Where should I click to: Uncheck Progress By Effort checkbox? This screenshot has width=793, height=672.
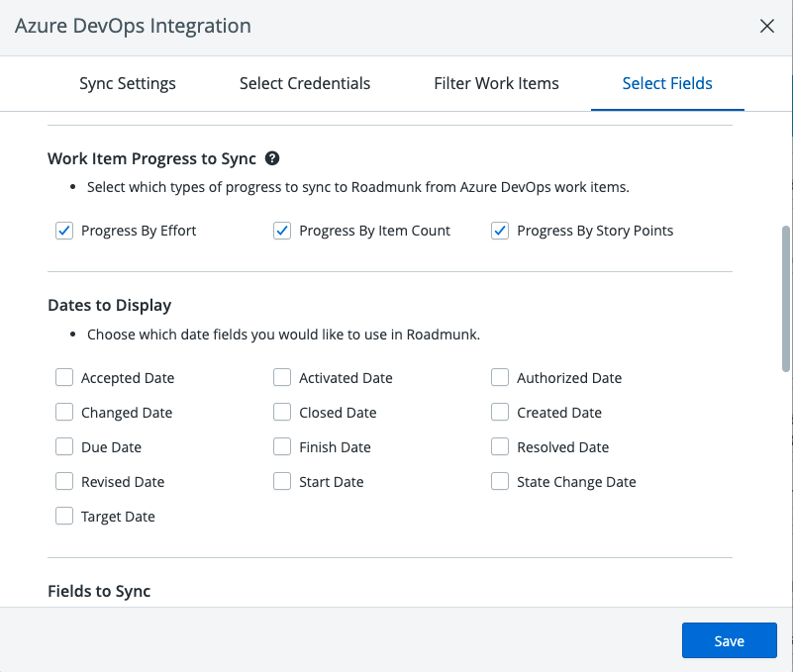pos(64,231)
